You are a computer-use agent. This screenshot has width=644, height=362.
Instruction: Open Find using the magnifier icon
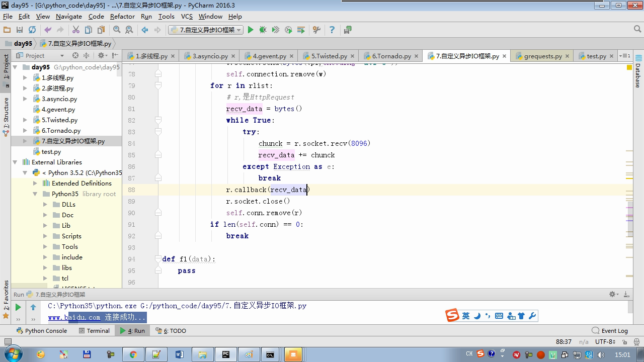click(x=117, y=30)
